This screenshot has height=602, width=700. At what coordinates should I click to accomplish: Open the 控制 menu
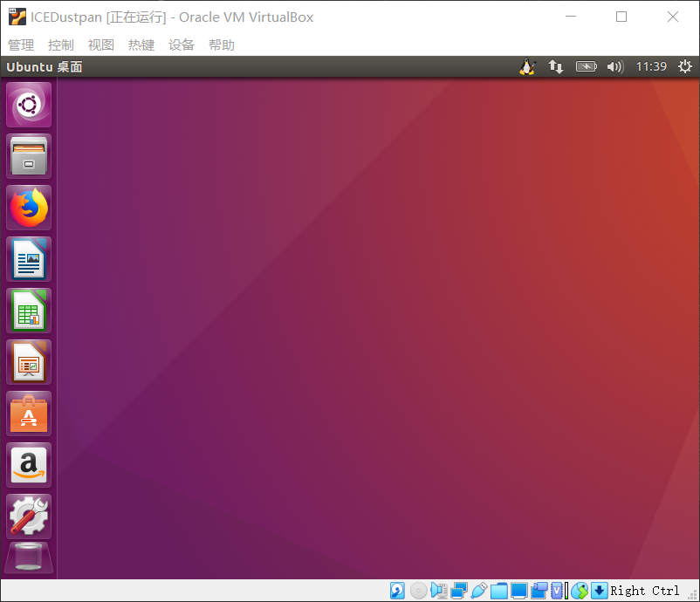coord(61,45)
